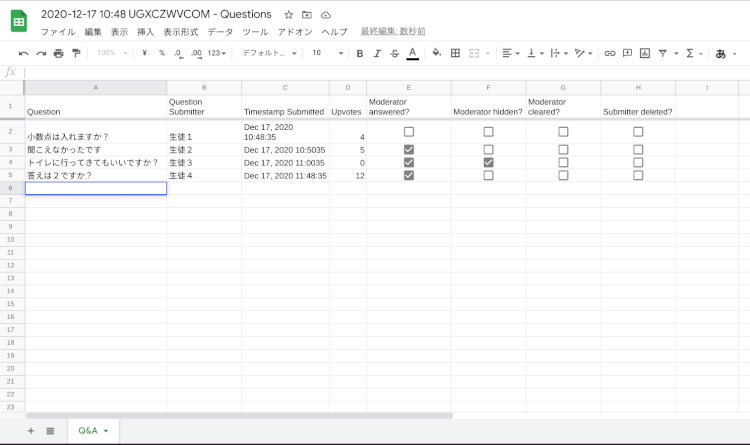The height and width of the screenshot is (445, 750).
Task: Check Submitter deleted for row 5
Action: pos(638,175)
